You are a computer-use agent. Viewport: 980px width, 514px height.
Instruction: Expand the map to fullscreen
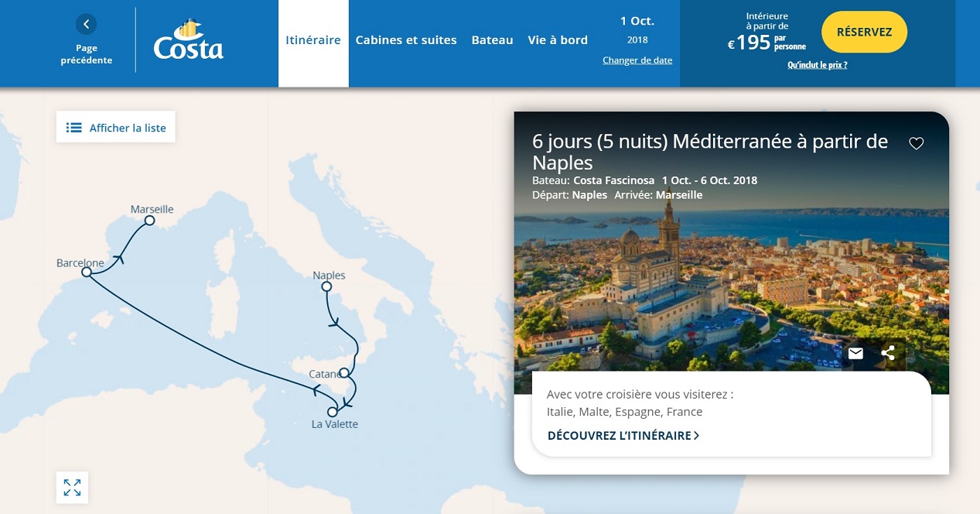tap(72, 488)
